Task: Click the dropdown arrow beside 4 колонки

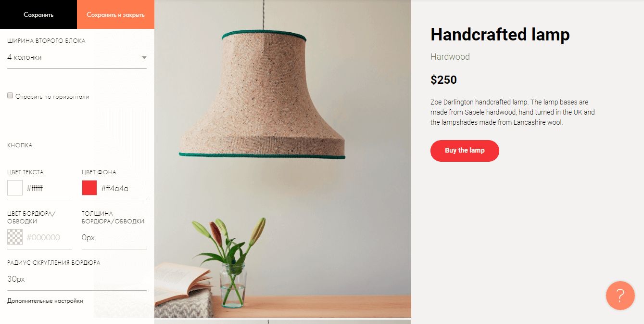Action: click(144, 58)
